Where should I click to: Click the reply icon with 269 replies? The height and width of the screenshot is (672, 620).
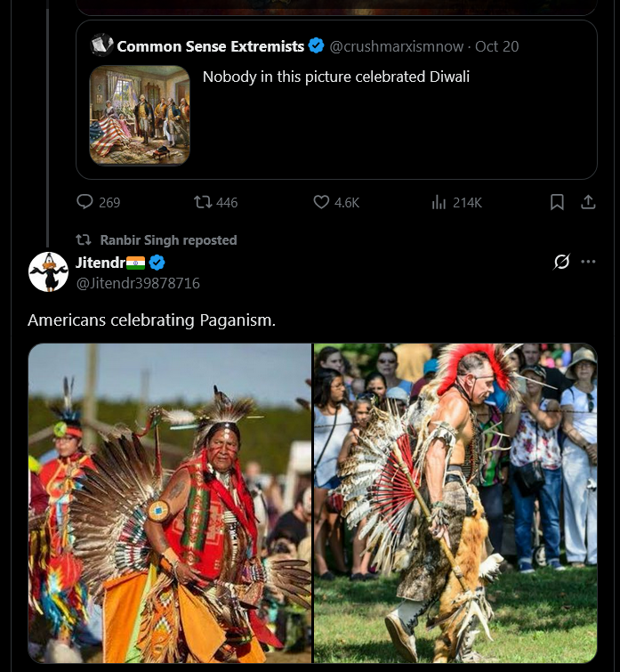click(85, 202)
